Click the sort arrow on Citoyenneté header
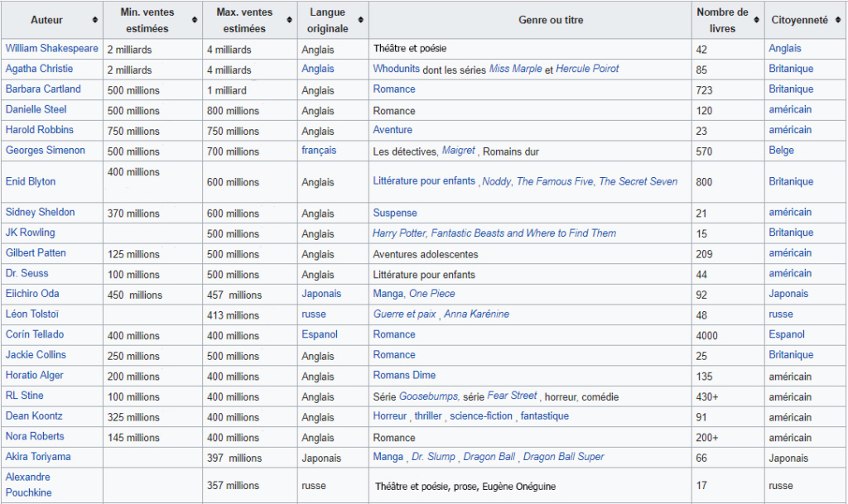 click(x=836, y=19)
